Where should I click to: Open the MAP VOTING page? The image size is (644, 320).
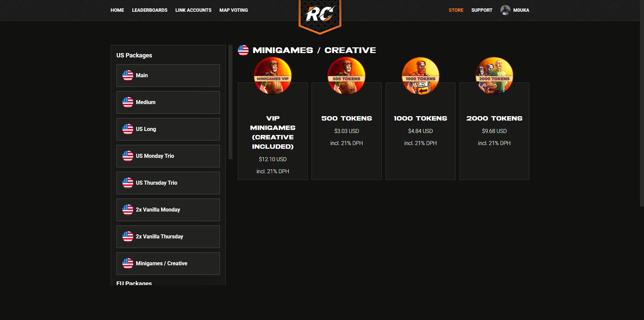point(233,10)
